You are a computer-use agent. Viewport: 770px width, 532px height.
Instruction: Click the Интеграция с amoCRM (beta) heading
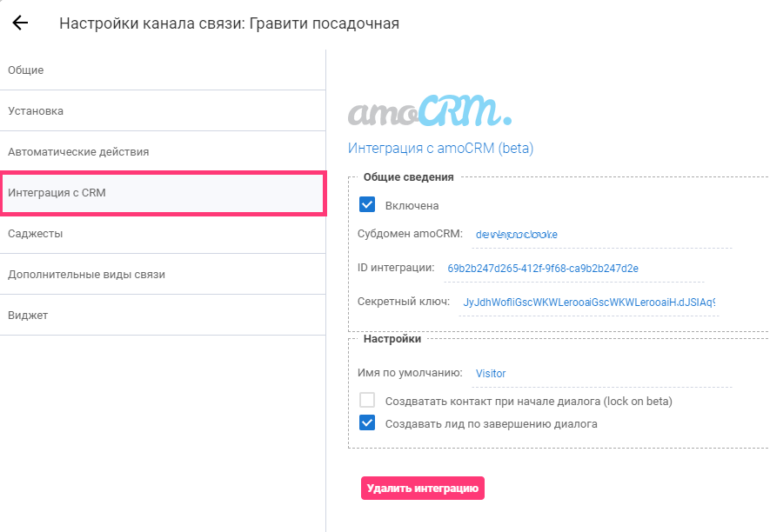click(440, 148)
